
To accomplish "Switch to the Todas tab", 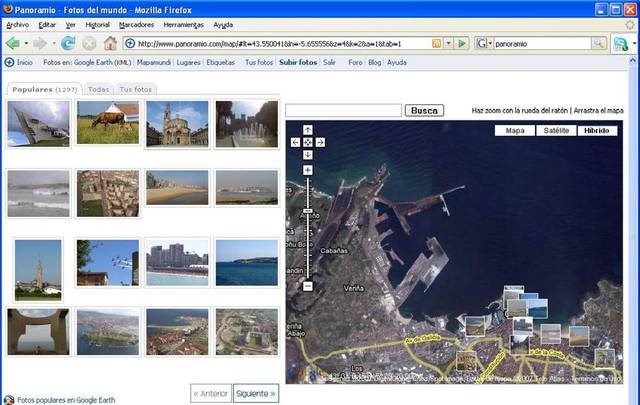I will point(98,89).
